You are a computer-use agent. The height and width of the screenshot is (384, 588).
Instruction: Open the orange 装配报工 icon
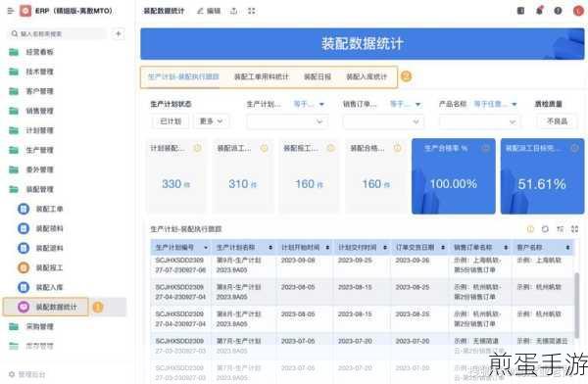[24, 267]
